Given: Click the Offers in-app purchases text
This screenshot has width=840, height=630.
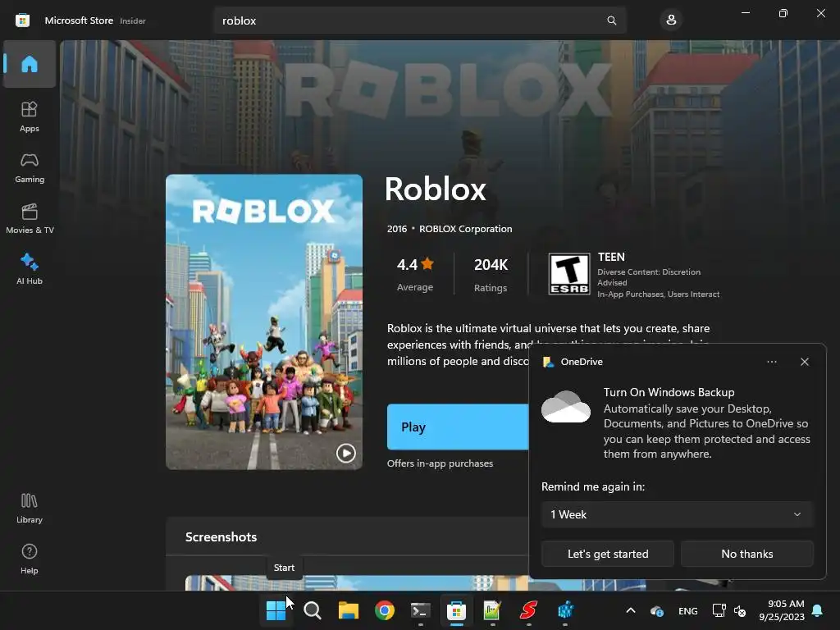Looking at the screenshot, I should click(440, 463).
